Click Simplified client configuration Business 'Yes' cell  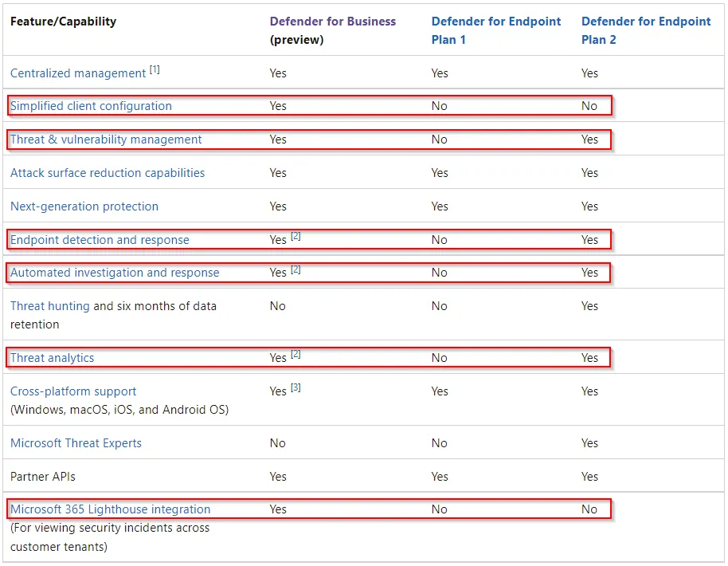pyautogui.click(x=278, y=106)
